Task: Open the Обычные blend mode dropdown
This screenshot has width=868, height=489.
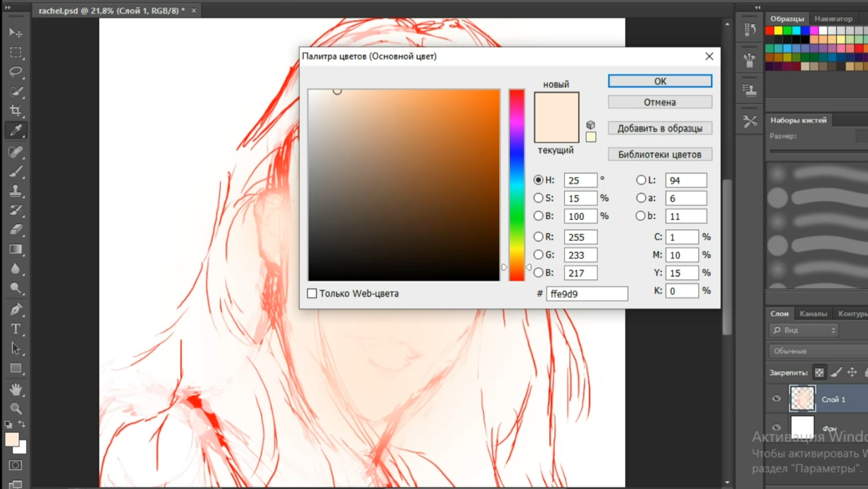Action: 818,351
